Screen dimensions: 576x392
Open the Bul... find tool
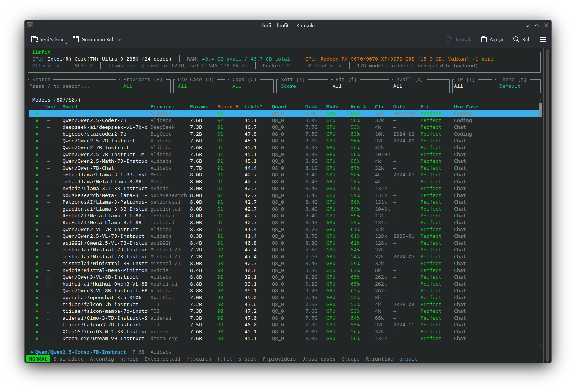coord(523,39)
